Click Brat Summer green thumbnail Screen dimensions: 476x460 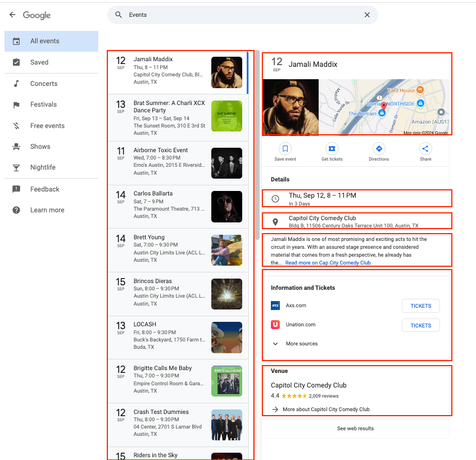(227, 116)
